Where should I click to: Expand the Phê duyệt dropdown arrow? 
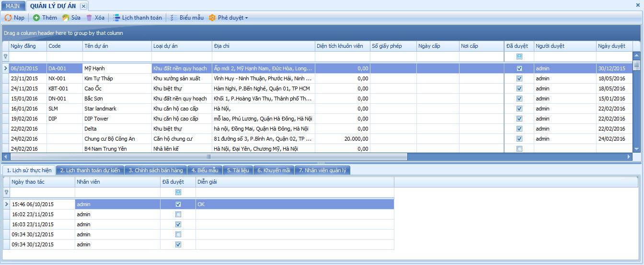[x=246, y=18]
